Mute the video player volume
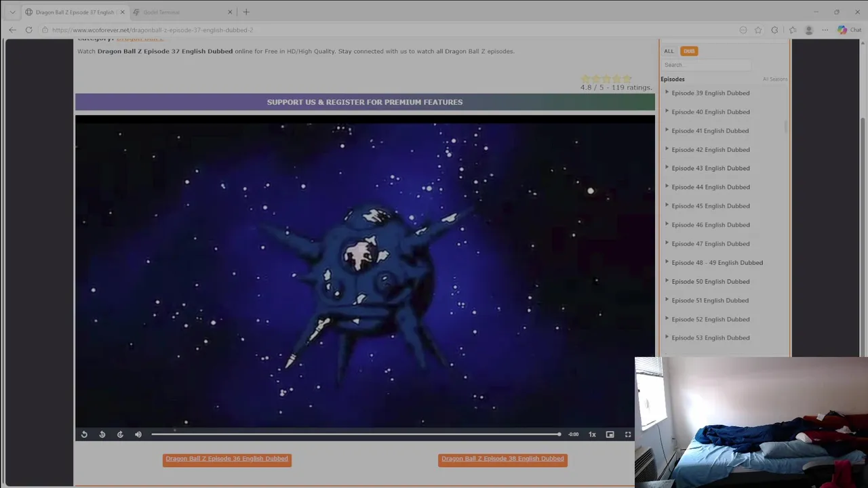This screenshot has width=868, height=488. 138,434
